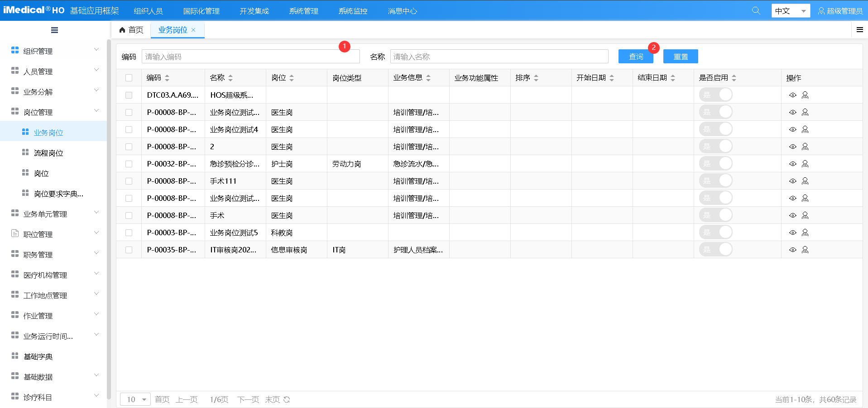Click the 重置 reset button
The height and width of the screenshot is (408, 868).
[680, 57]
